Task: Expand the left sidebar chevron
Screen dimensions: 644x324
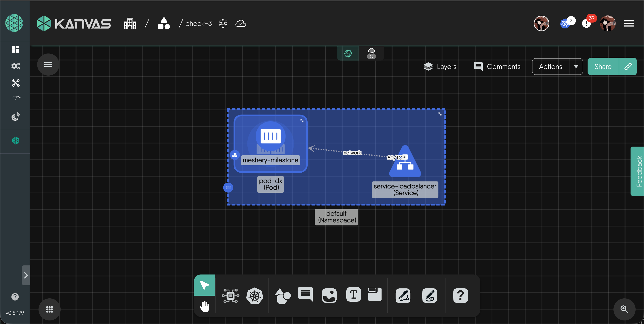Action: (26, 275)
